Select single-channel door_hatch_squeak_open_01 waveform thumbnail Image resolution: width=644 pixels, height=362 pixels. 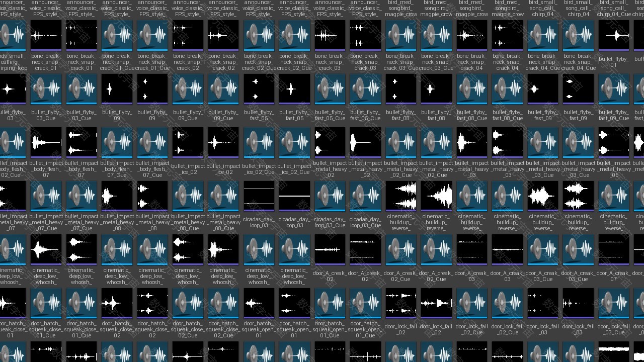259,304
